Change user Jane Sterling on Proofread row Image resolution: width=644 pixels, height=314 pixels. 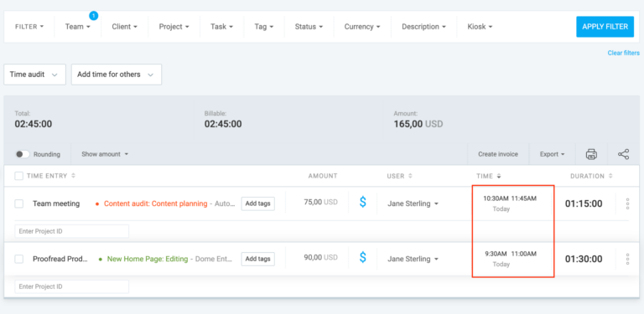pos(413,259)
